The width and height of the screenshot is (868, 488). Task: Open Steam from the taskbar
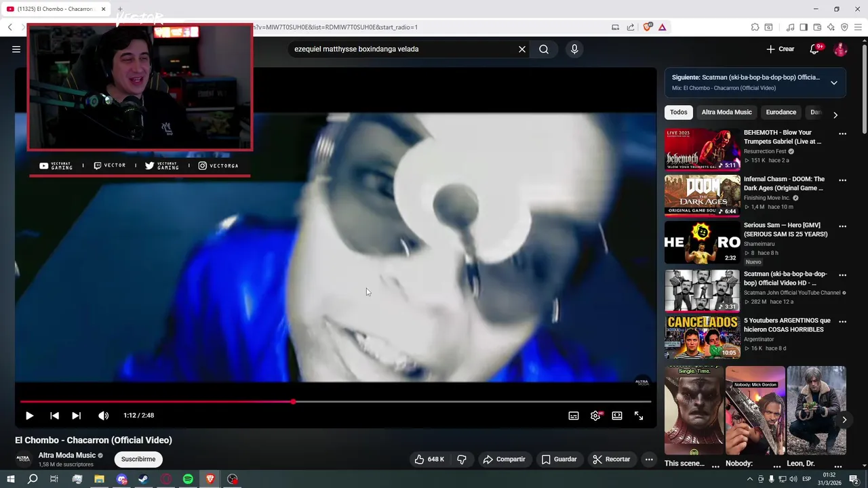(143, 479)
